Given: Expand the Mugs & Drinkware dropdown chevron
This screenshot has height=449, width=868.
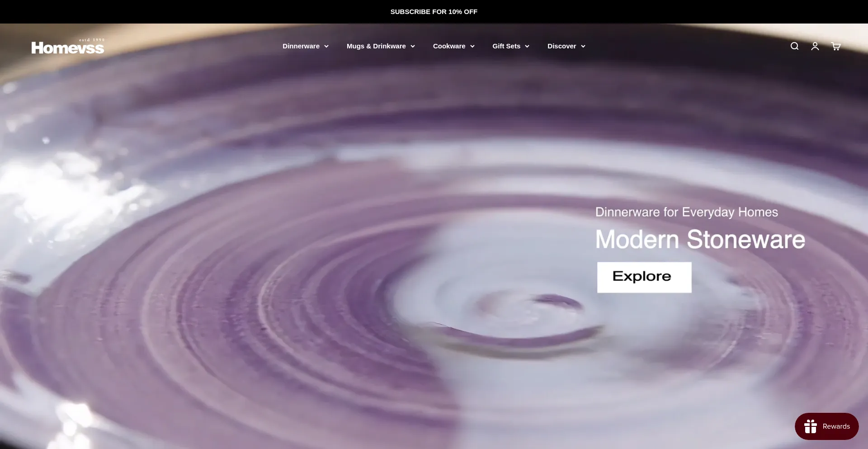Looking at the screenshot, I should (412, 47).
